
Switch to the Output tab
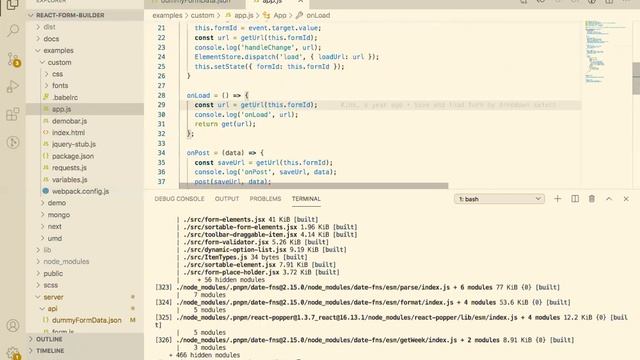(x=227, y=199)
